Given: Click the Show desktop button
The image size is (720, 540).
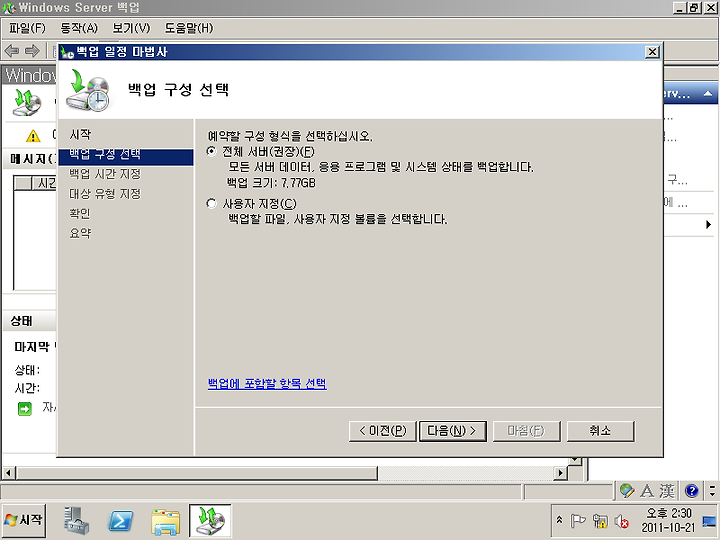Looking at the screenshot, I should click(710, 521).
